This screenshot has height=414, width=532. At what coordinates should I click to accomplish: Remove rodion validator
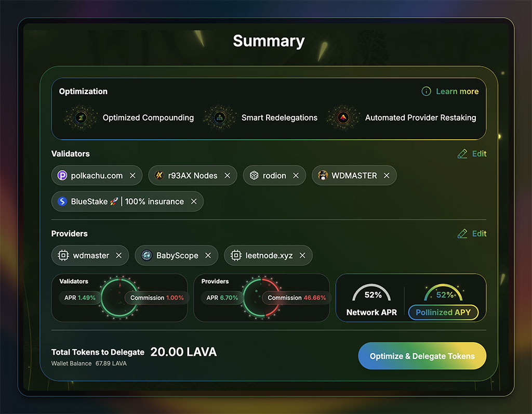click(296, 176)
